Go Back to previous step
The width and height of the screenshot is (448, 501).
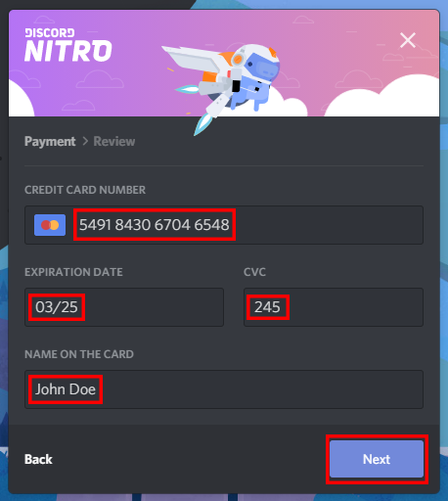(x=38, y=459)
